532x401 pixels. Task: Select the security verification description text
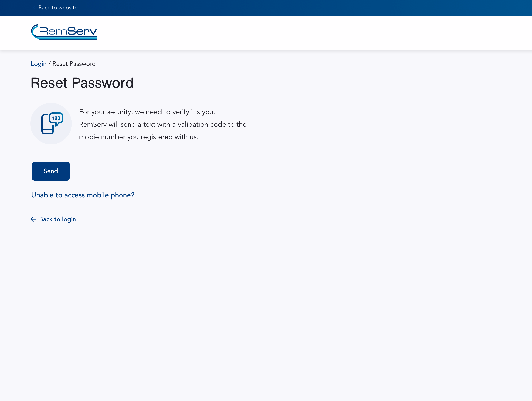(163, 124)
